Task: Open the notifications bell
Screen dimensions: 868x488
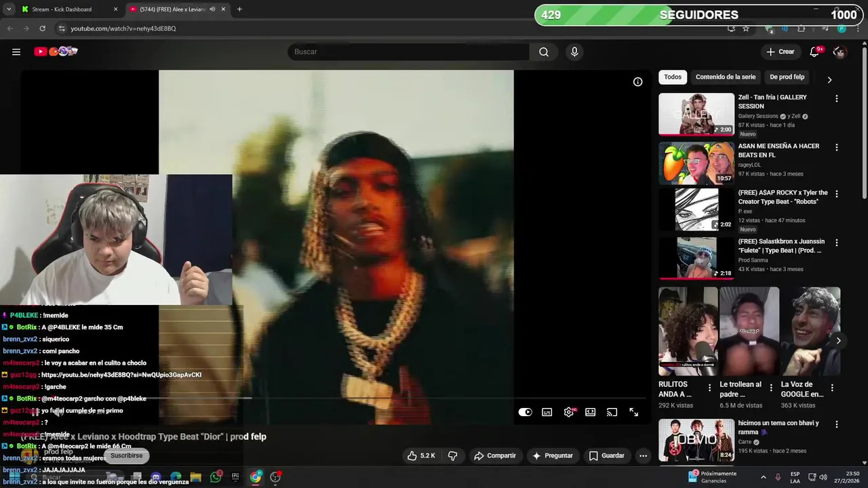Action: (x=814, y=52)
